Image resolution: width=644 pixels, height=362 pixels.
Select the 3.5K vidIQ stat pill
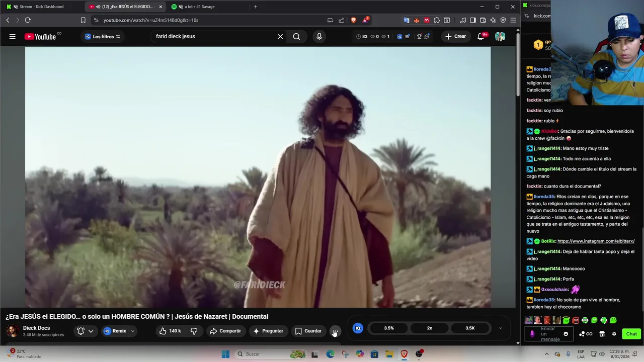pos(470,328)
